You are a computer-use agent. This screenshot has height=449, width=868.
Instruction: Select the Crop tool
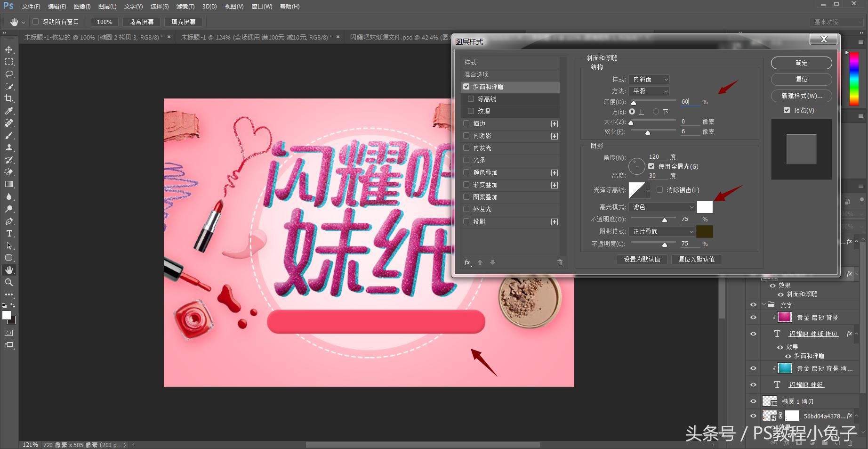click(8, 98)
